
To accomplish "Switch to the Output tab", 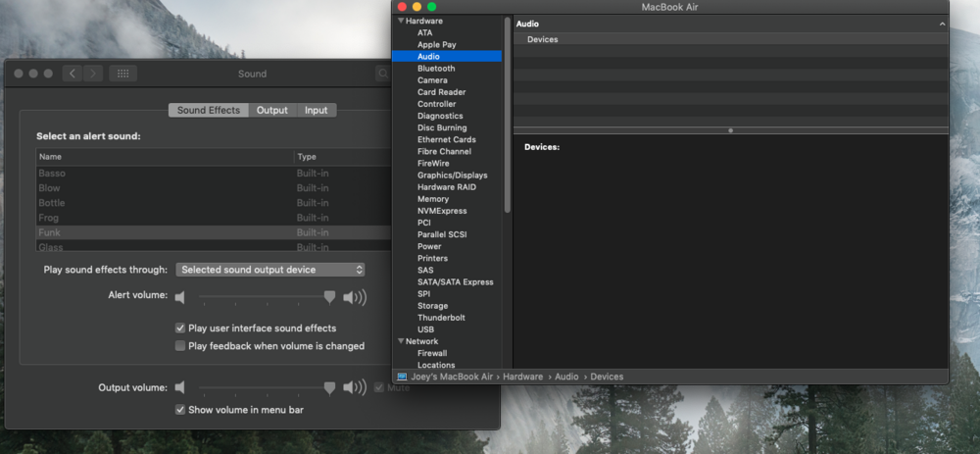I will [x=272, y=111].
